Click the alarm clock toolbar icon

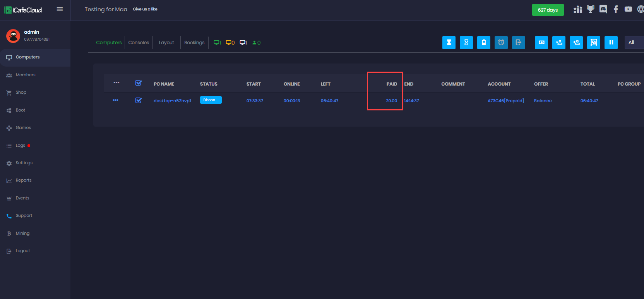pos(501,43)
